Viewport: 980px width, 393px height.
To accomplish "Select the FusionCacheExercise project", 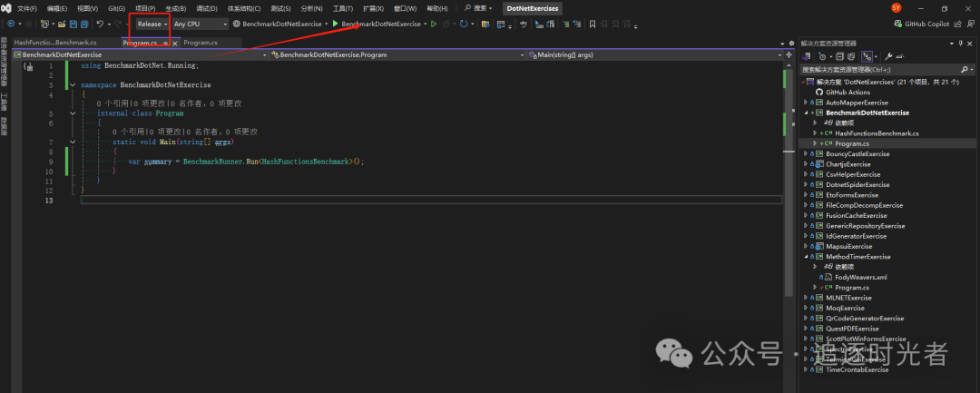I will point(856,215).
